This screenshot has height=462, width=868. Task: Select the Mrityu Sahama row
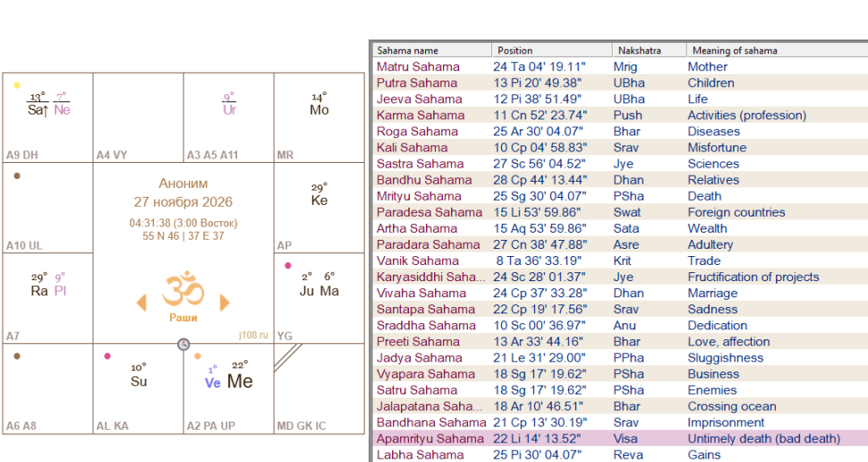click(x=620, y=196)
